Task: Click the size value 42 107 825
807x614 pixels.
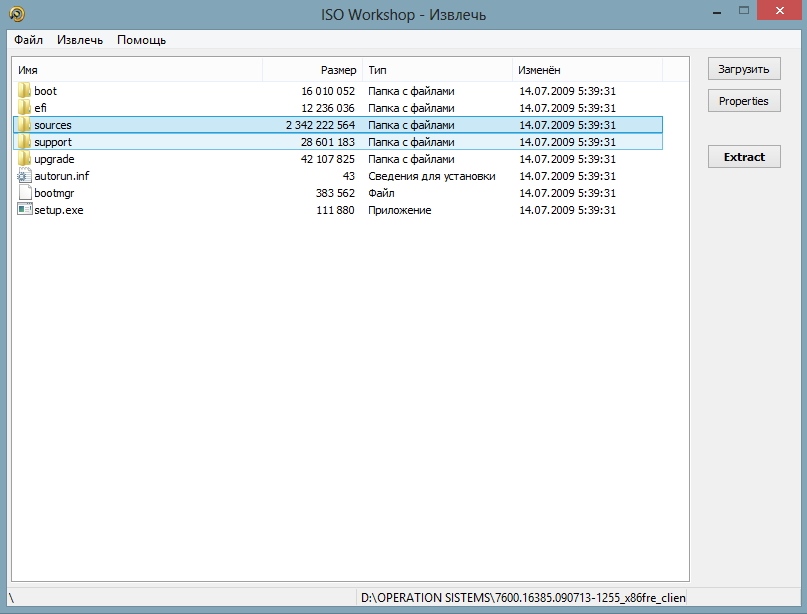Action: coord(328,159)
